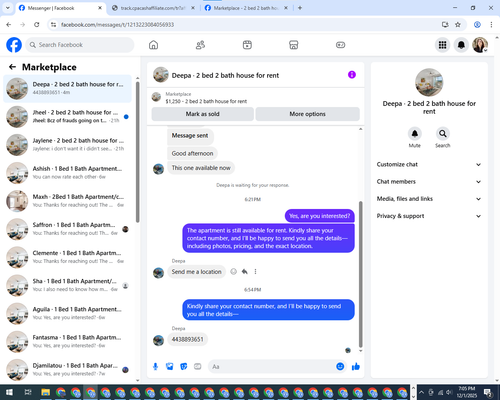
Task: Open the Marketplace storefront icon in navigation
Action: coord(294,45)
